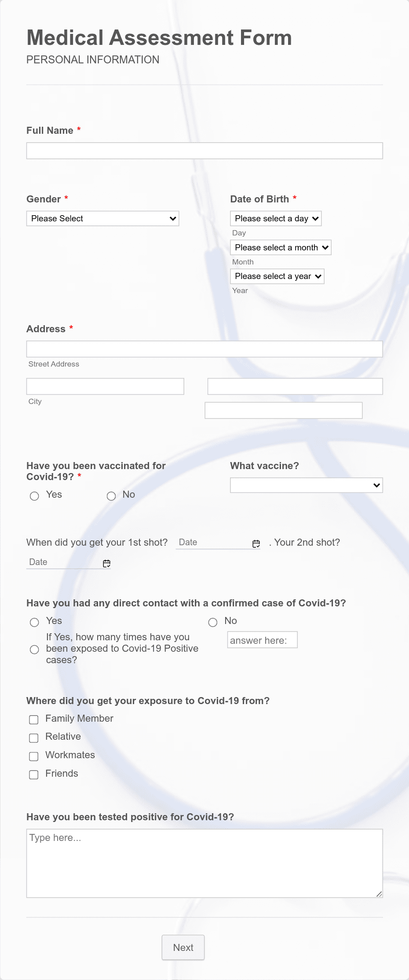
Task: Expand the year of birth dropdown
Action: point(277,276)
